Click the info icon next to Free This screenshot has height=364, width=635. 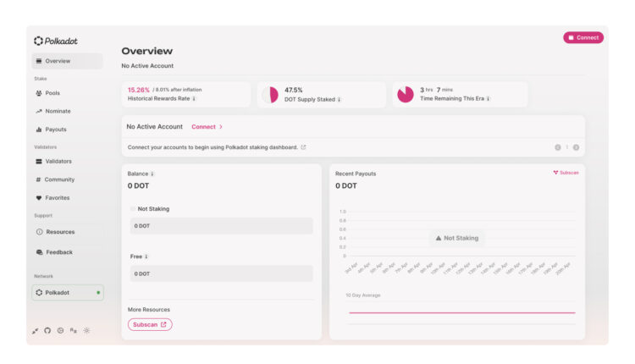[x=146, y=256]
